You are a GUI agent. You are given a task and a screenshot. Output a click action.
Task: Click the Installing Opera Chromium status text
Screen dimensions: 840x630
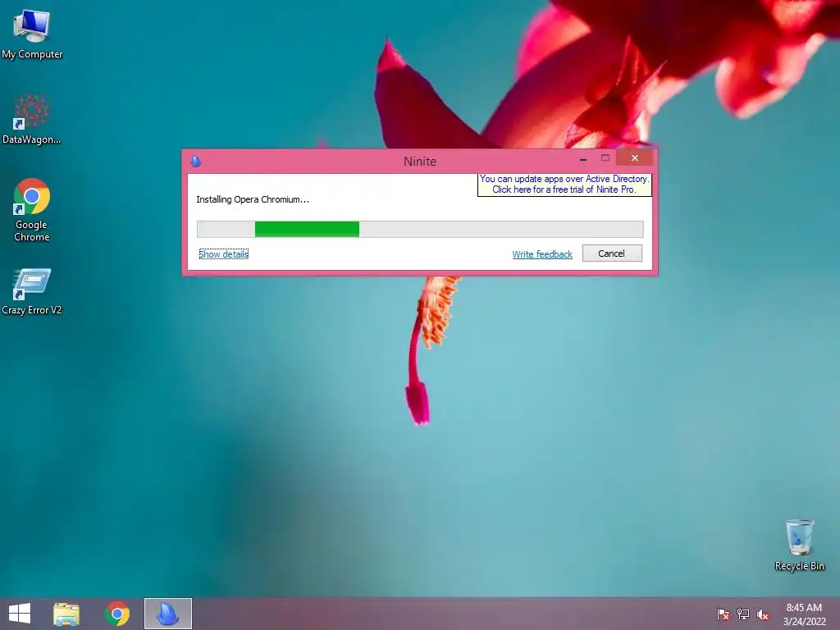click(x=253, y=199)
